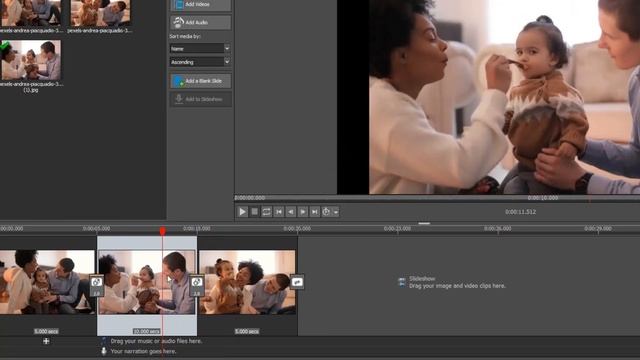Viewport: 640px width, 360px height.
Task: Click the red playhead marker on the timeline ruler
Action: click(x=162, y=231)
